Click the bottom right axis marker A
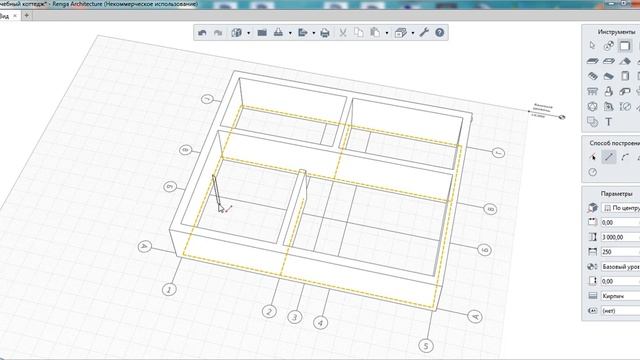 (474, 317)
